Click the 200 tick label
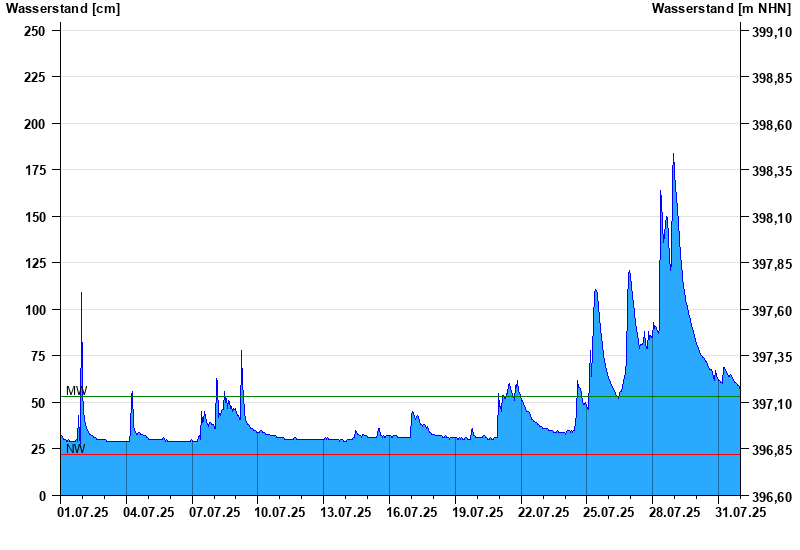800x550 pixels. pos(35,124)
